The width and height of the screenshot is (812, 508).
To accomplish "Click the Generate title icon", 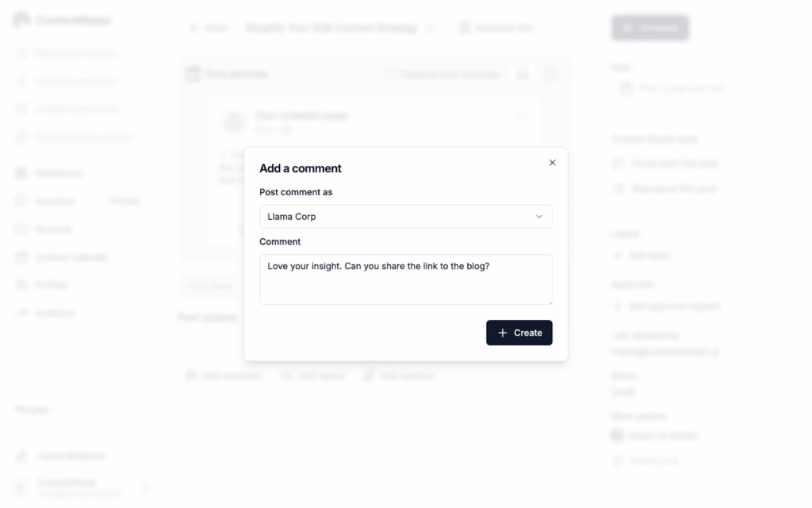I will [465, 28].
